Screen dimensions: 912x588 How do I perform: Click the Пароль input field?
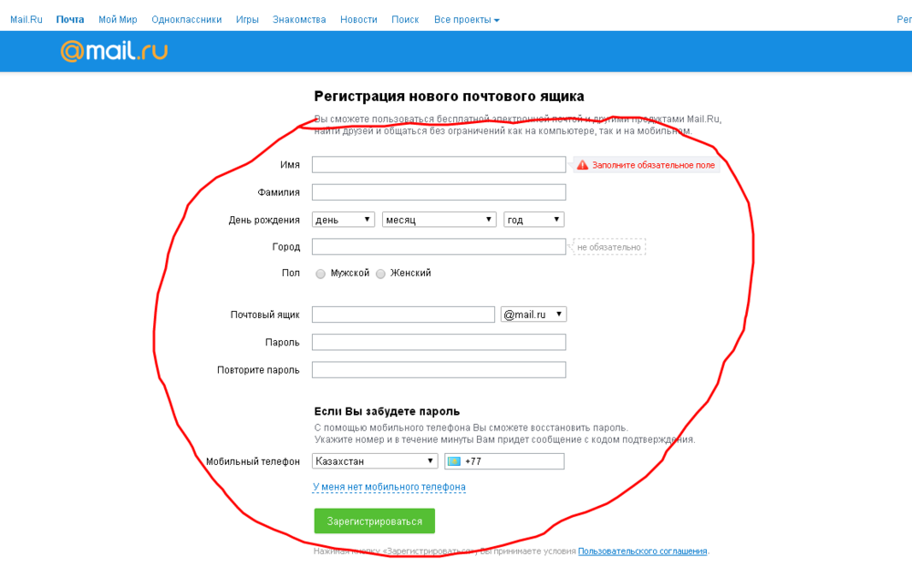[439, 342]
